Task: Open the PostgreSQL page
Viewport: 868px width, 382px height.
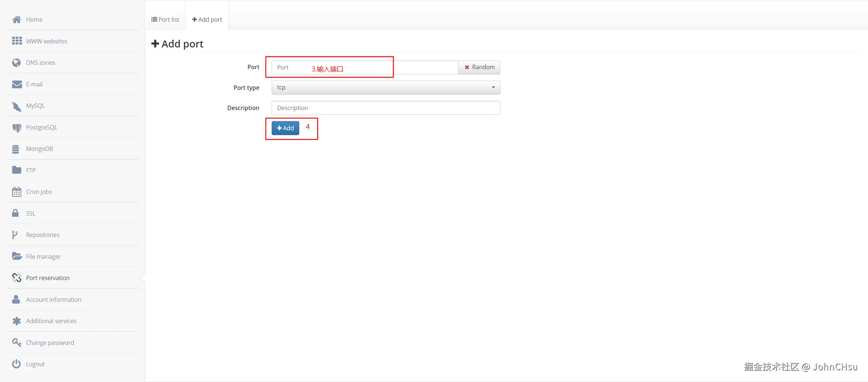Action: tap(42, 127)
